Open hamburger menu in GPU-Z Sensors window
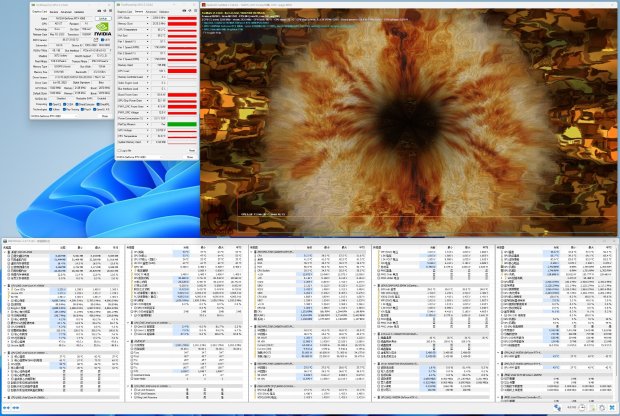 tap(196, 11)
